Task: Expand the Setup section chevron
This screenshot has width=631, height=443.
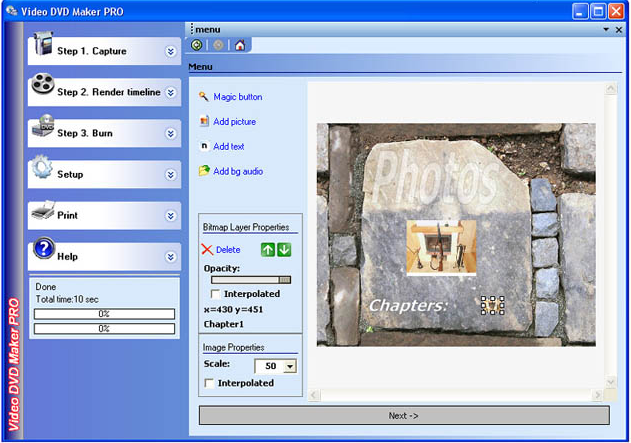Action: (171, 175)
